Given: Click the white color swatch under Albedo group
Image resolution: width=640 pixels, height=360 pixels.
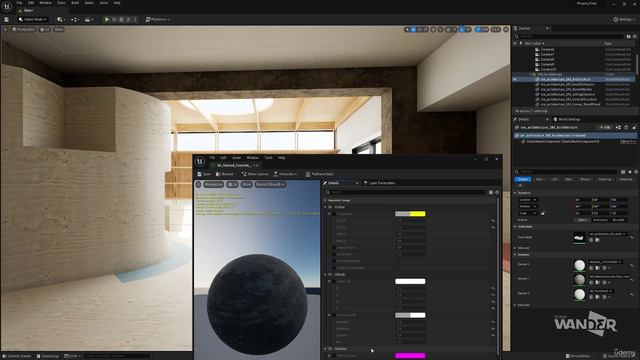Looking at the screenshot, I should pyautogui.click(x=410, y=281).
